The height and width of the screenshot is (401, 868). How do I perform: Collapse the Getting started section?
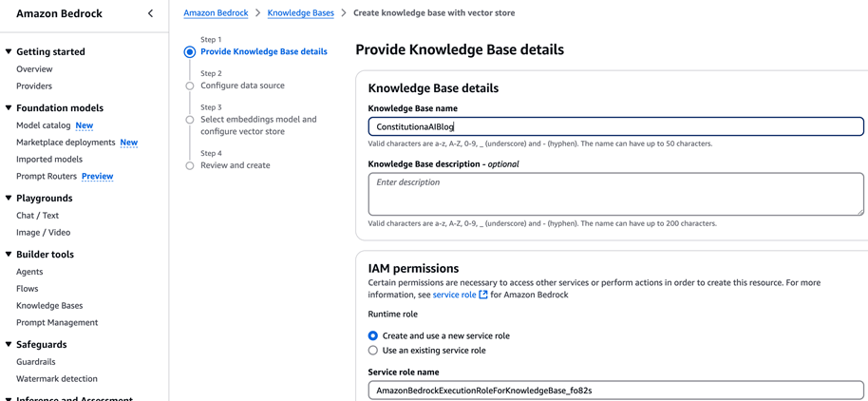pyautogui.click(x=9, y=52)
